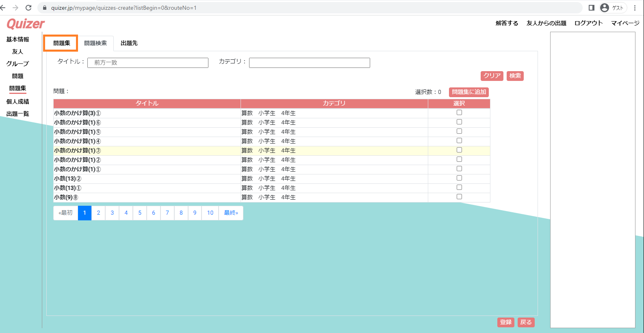This screenshot has height=333, width=644.
Task: Go to results page 4
Action: [126, 213]
